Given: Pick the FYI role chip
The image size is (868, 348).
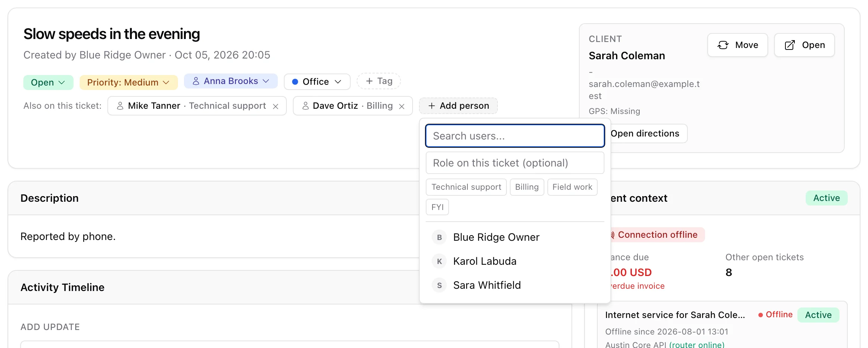Looking at the screenshot, I should (437, 207).
